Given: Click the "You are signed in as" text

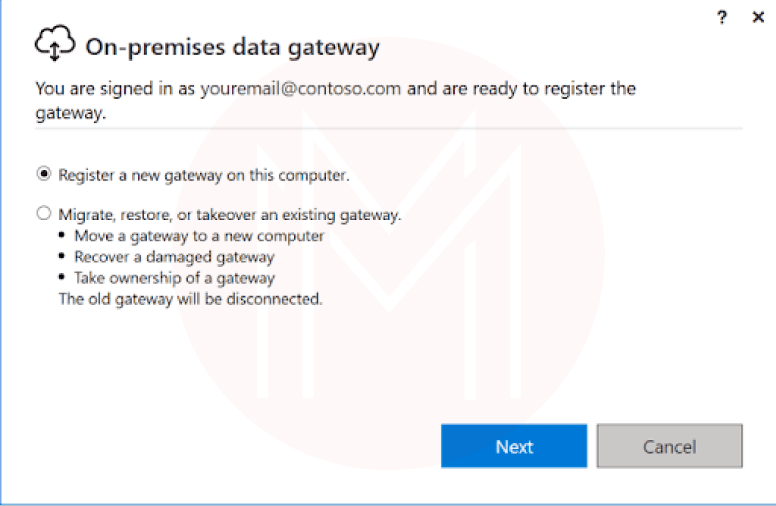Looking at the screenshot, I should point(115,88).
